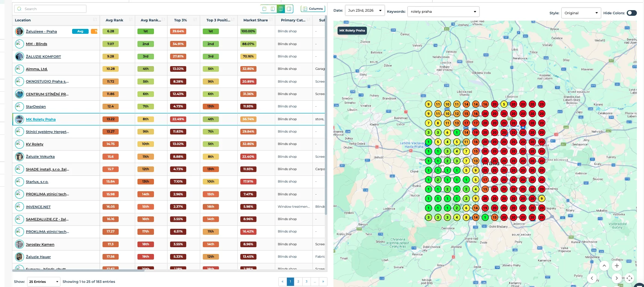Click Žaluzie Hauer profile avatar
The image size is (644, 287).
point(20,257)
